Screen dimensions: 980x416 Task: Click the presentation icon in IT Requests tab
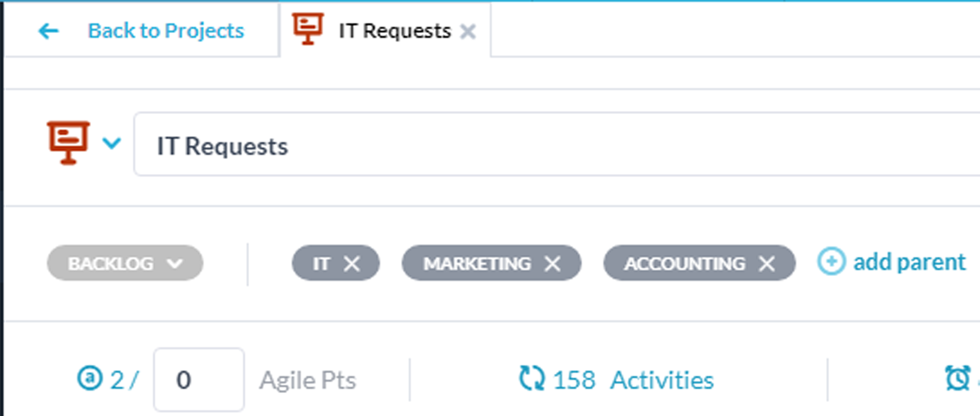point(308,28)
